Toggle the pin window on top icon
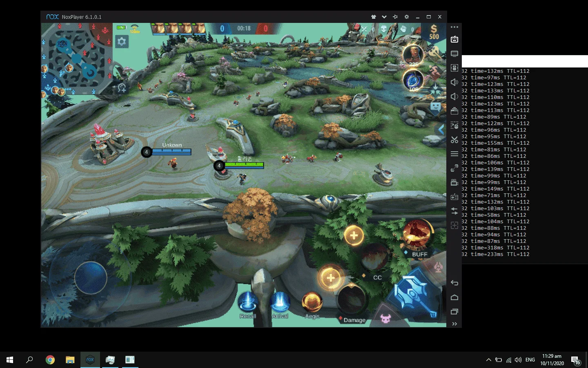The height and width of the screenshot is (368, 588). (x=395, y=17)
